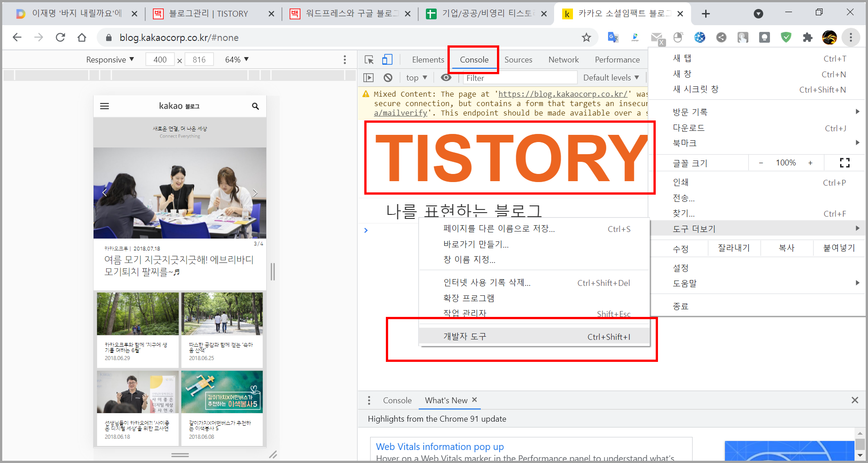Switch to the Sources panel tab
The image size is (868, 463).
coord(518,60)
